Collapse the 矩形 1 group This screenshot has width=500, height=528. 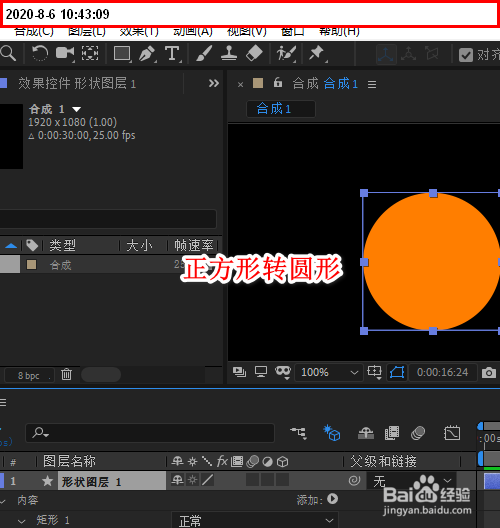(x=22, y=521)
